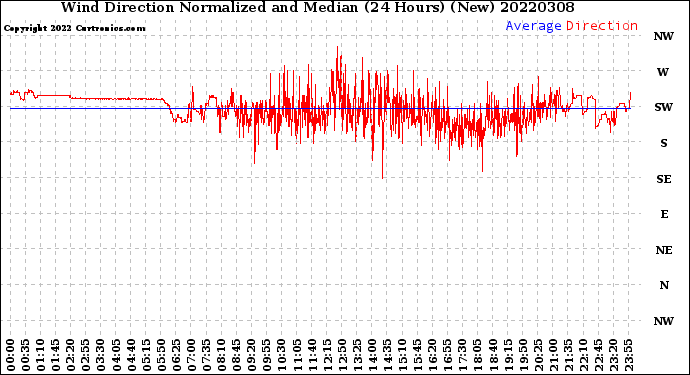Click the 14:00 time label

[372, 355]
